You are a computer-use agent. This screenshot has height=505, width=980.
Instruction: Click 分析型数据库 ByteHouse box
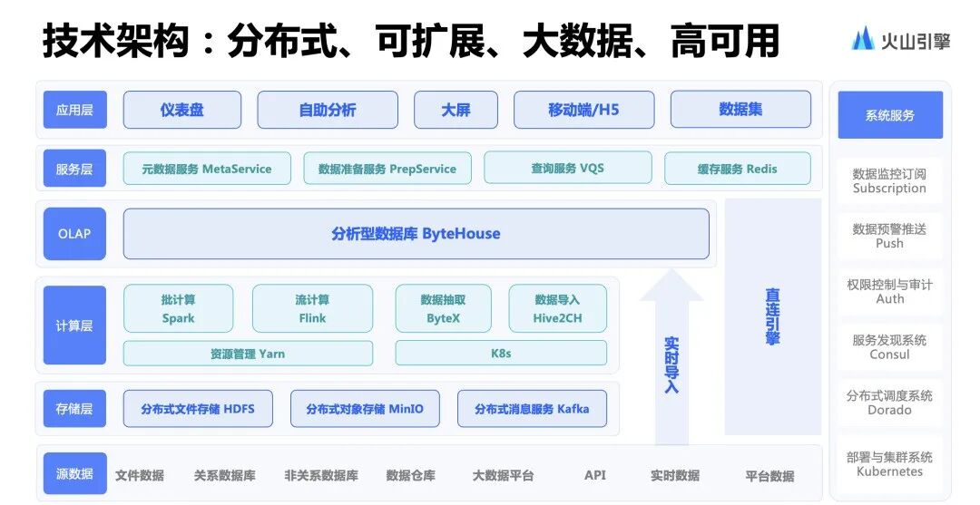coord(416,234)
